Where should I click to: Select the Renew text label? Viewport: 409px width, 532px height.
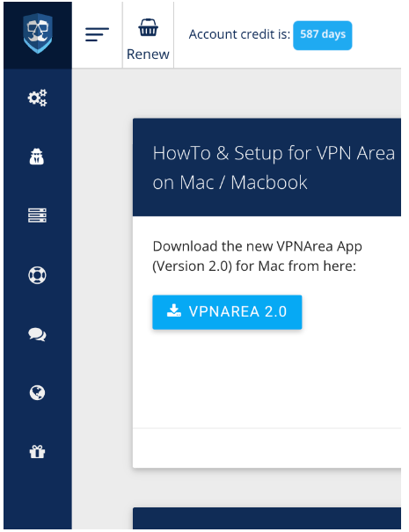click(x=148, y=55)
